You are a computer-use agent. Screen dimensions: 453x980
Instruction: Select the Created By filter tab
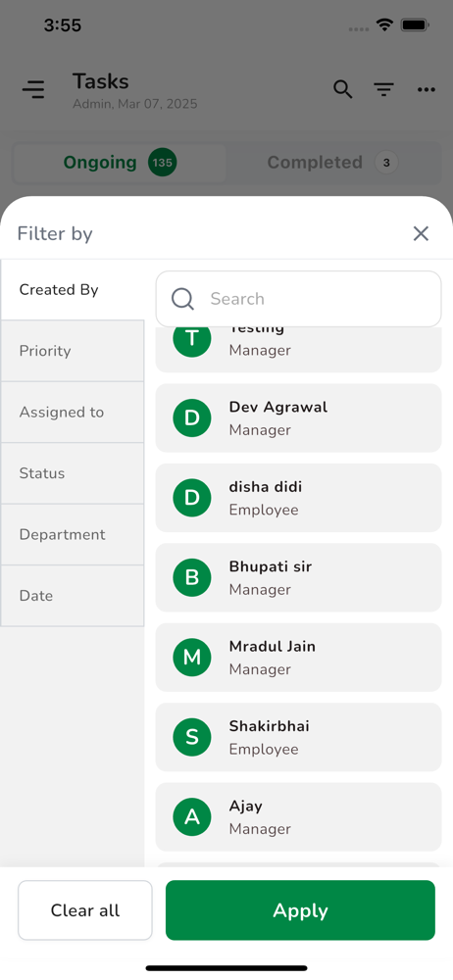[73, 290]
